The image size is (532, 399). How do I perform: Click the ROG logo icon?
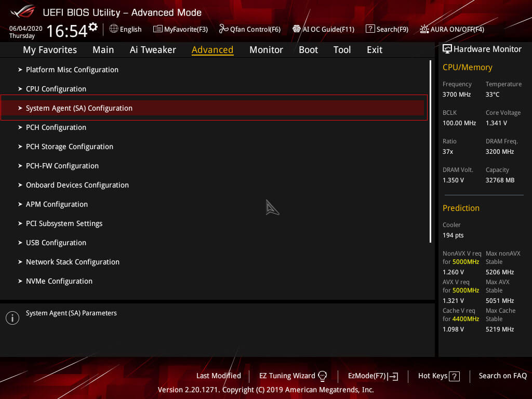point(22,11)
